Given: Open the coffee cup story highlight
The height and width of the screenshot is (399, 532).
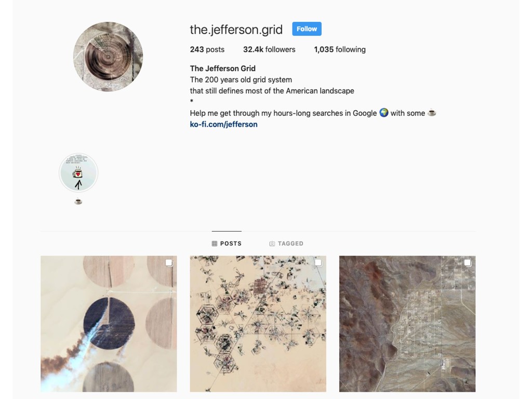Looking at the screenshot, I should click(x=78, y=172).
